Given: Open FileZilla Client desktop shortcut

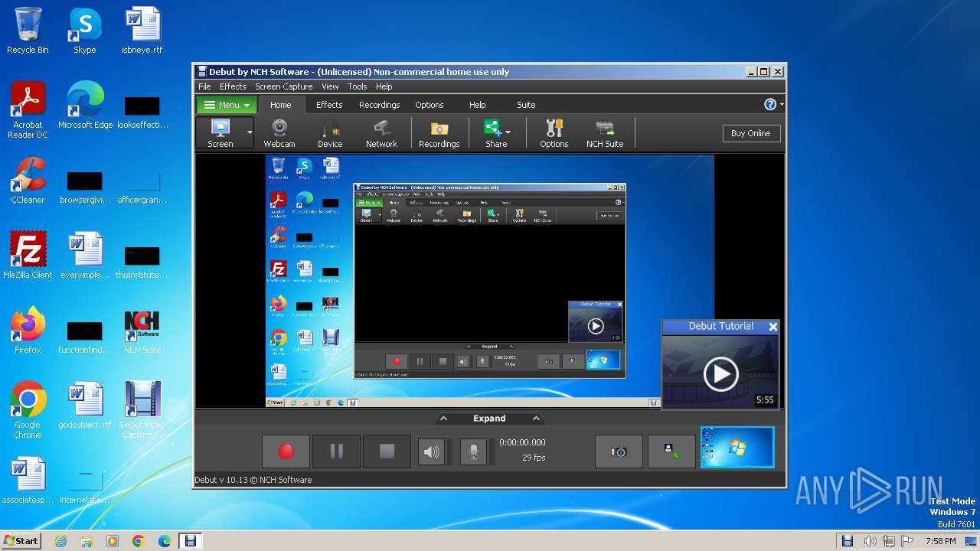Looking at the screenshot, I should tap(28, 256).
